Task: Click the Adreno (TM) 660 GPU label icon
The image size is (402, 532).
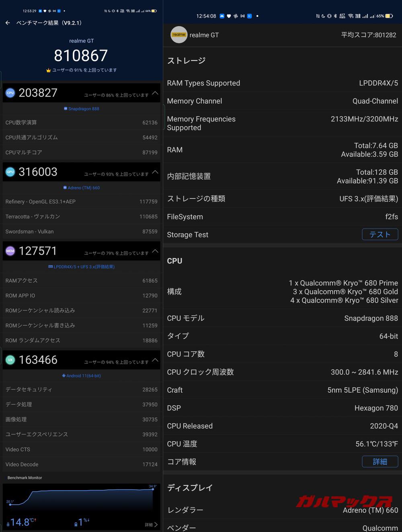Action: pos(64,188)
